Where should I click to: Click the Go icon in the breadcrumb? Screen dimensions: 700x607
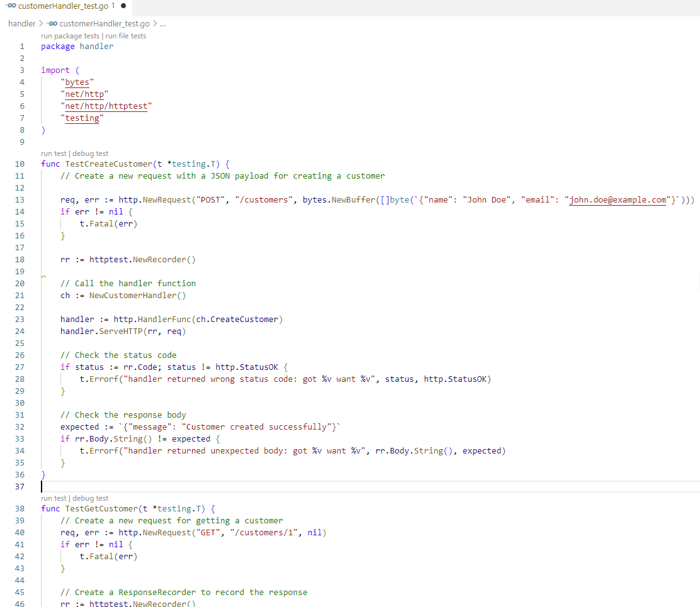pos(52,24)
